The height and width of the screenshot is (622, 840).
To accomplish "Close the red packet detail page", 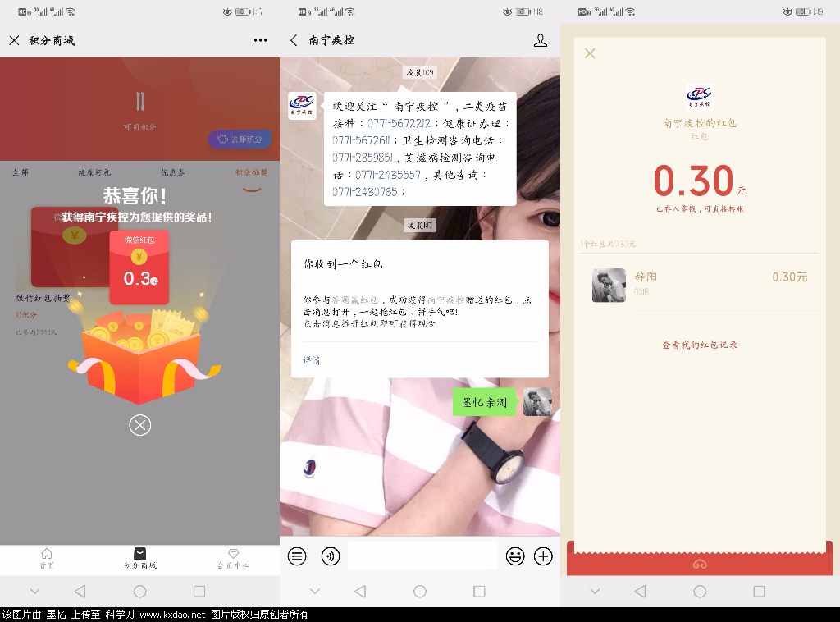I will [x=590, y=53].
